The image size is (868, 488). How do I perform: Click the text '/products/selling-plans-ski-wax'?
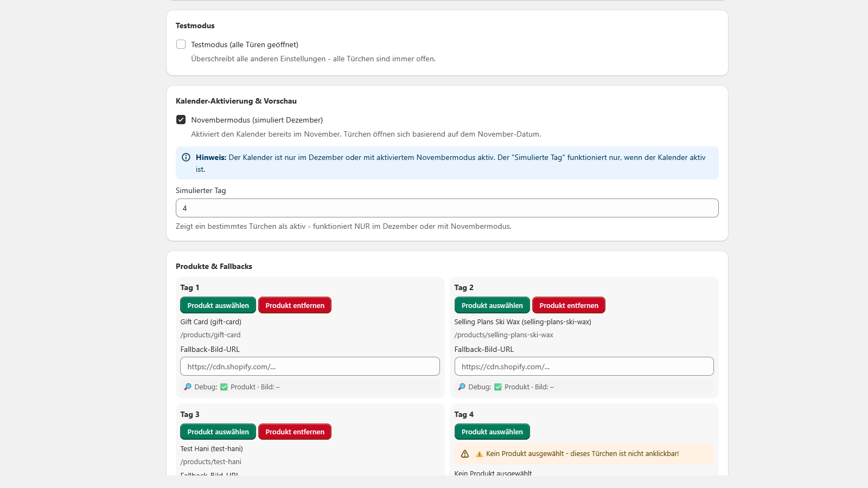504,335
